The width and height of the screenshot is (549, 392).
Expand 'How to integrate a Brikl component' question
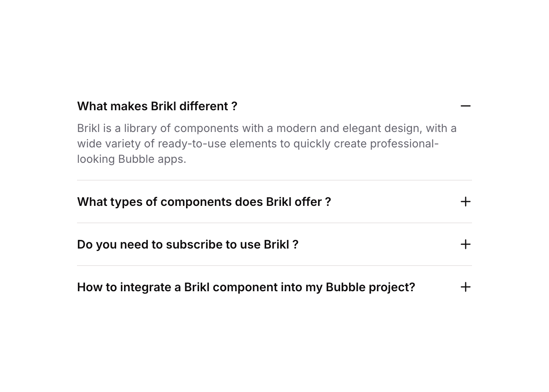pyautogui.click(x=246, y=287)
